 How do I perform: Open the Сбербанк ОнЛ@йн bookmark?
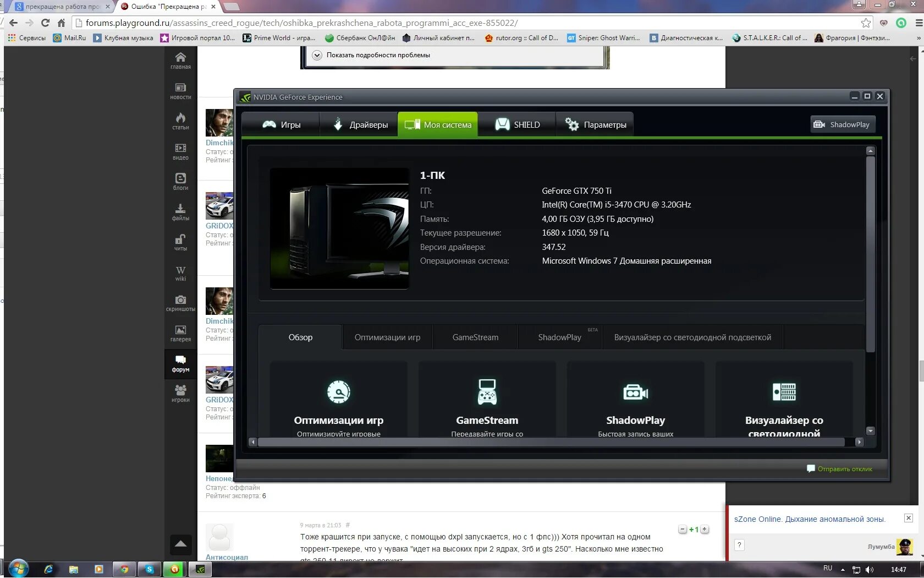[x=360, y=38]
